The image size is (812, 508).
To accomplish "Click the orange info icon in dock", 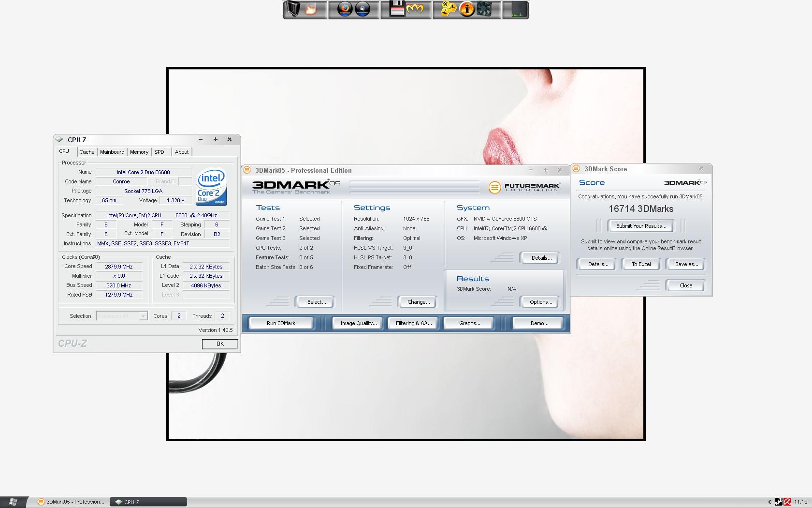I will click(x=467, y=9).
